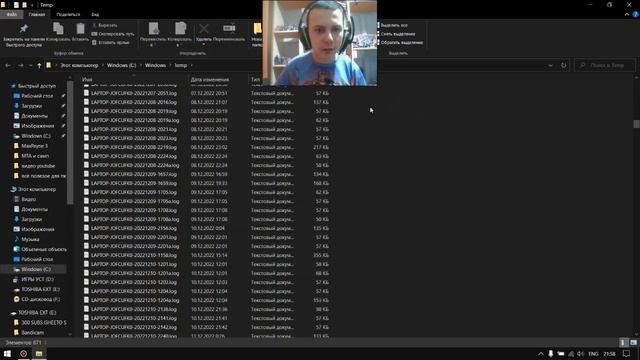The image size is (640, 360).
Task: Click the Move to (Переместить в) icon
Action: [x=153, y=29]
